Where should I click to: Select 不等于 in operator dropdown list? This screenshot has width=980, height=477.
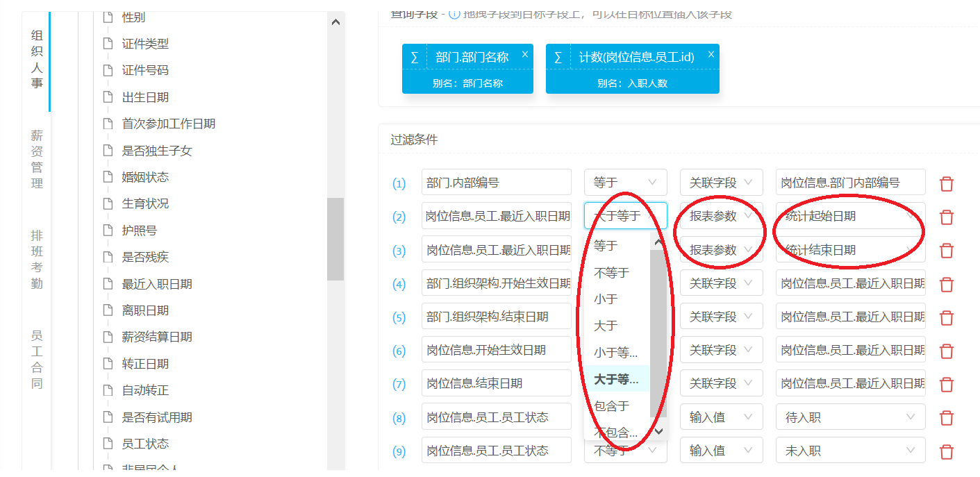tap(617, 273)
